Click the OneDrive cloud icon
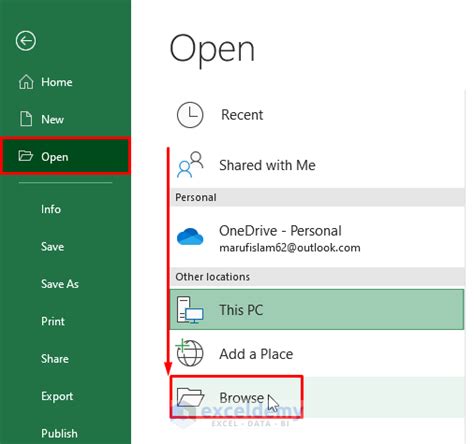This screenshot has width=474, height=444. point(190,237)
